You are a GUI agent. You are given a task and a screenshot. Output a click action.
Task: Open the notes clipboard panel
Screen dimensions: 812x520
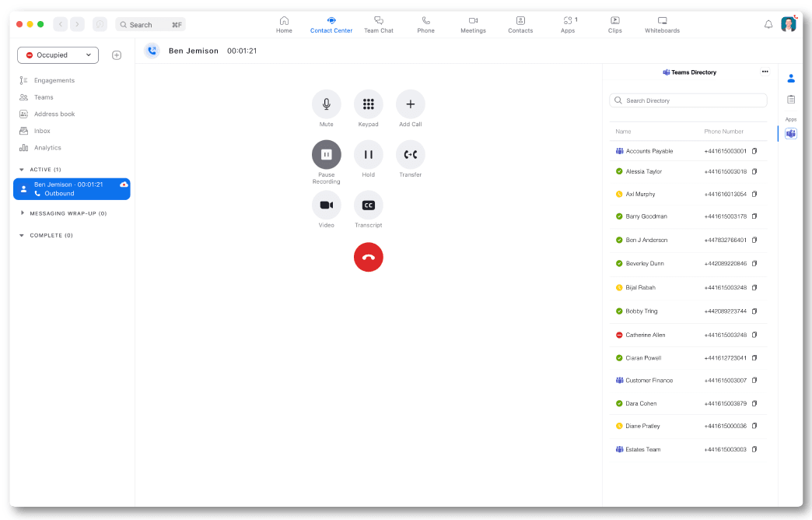[790, 100]
